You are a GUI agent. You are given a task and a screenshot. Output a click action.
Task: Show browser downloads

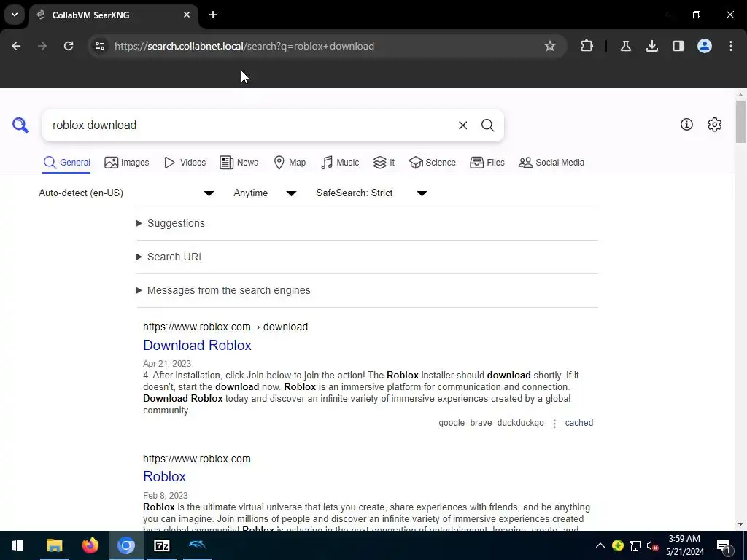[651, 46]
